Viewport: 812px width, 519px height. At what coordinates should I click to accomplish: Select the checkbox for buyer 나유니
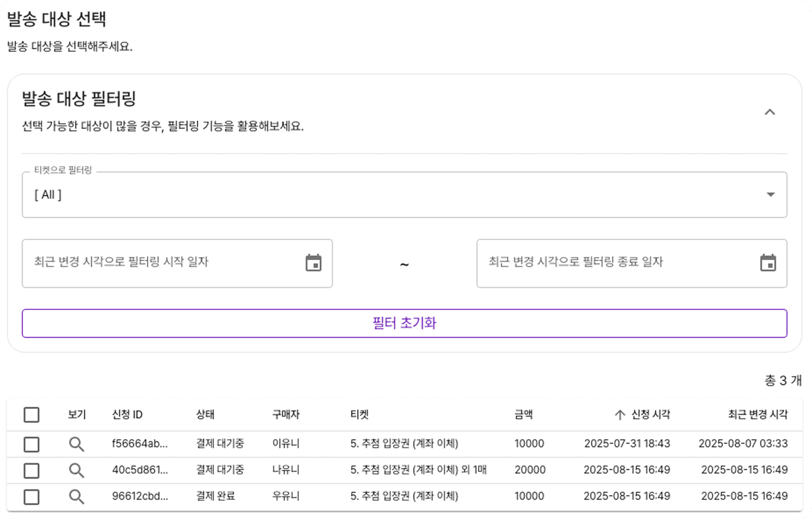(32, 471)
